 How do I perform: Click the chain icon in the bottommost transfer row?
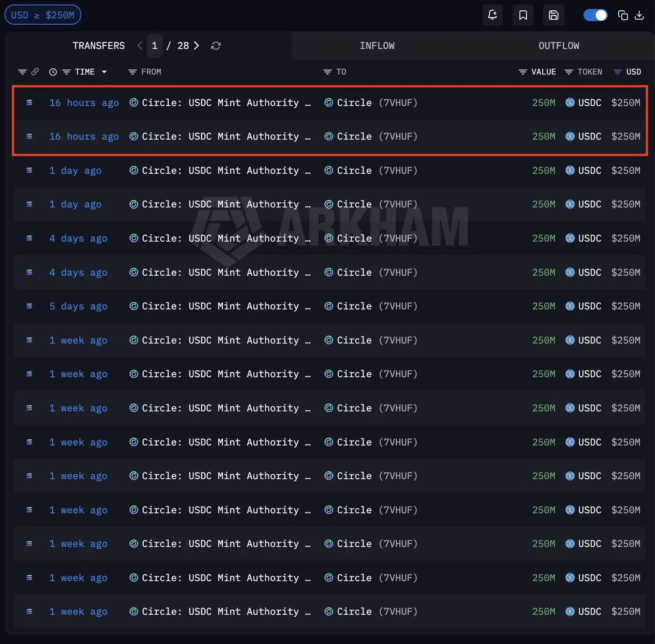[x=29, y=612]
